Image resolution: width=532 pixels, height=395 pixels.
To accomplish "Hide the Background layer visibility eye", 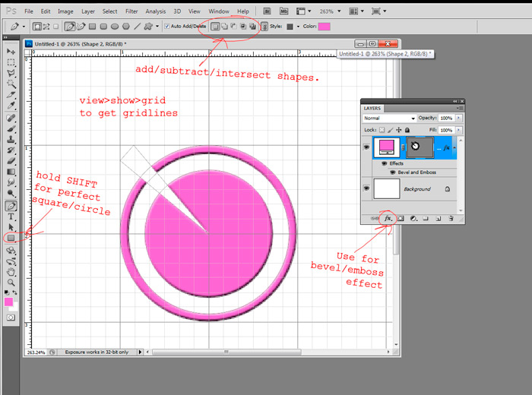I will point(367,188).
